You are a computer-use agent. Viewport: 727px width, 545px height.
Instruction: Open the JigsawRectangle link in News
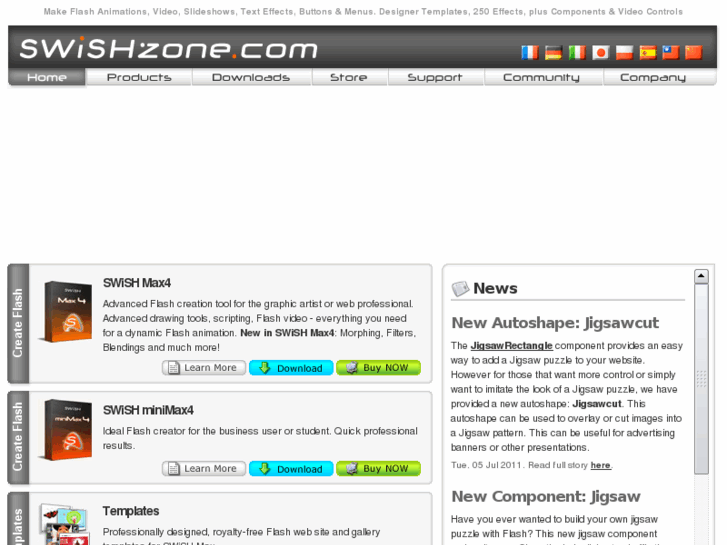pos(511,346)
